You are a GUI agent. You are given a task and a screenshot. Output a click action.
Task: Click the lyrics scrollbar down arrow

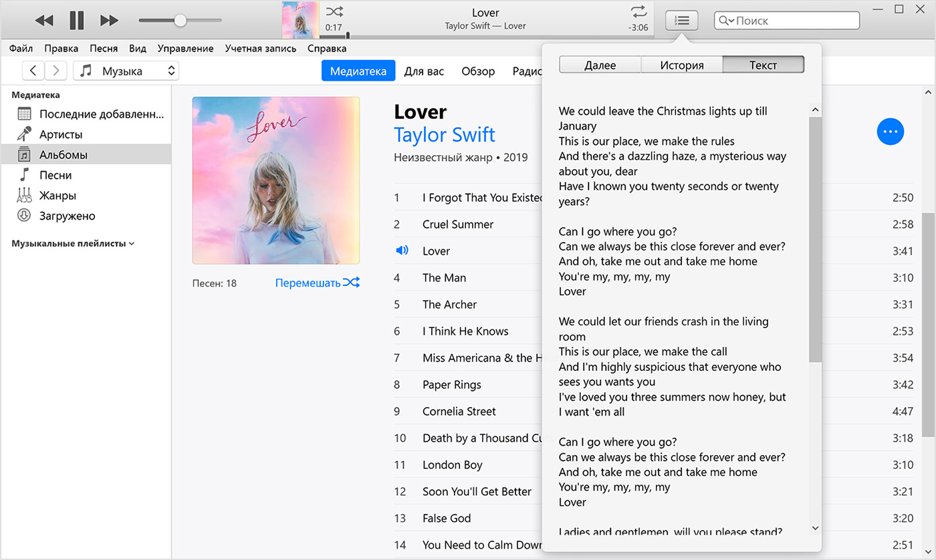pos(815,528)
